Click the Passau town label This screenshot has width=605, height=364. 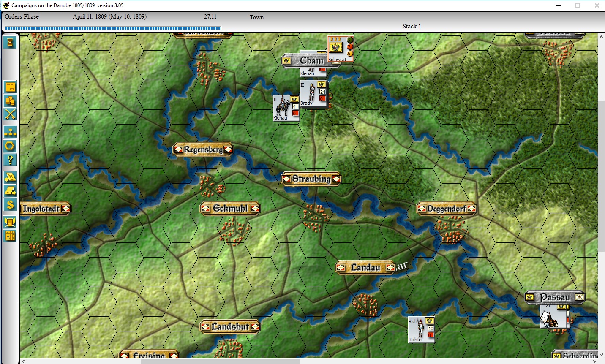tap(555, 297)
